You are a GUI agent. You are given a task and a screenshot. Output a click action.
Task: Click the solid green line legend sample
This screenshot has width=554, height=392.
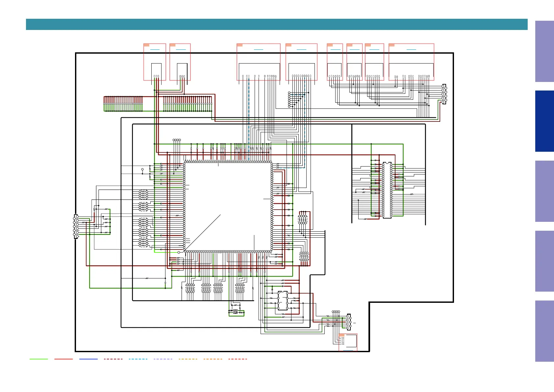(x=39, y=359)
